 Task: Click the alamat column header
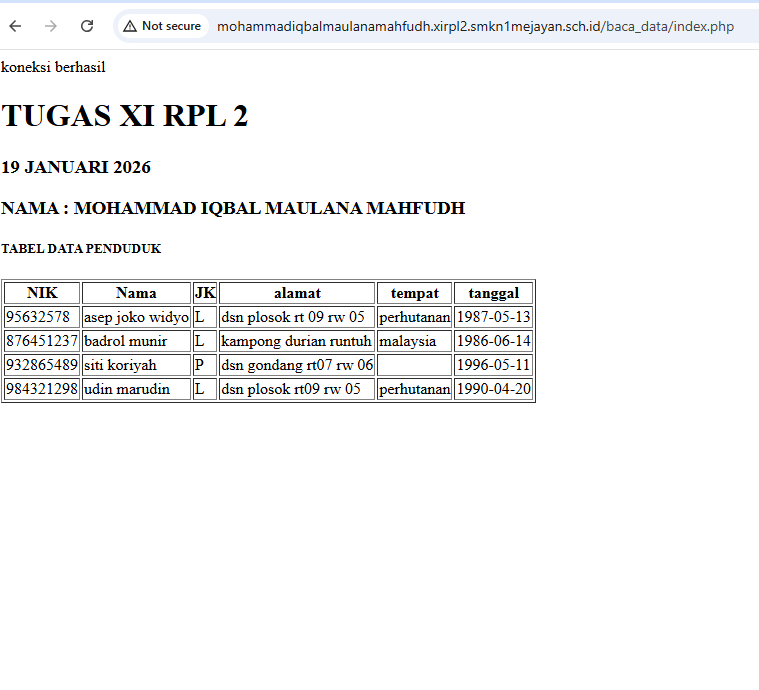[297, 293]
